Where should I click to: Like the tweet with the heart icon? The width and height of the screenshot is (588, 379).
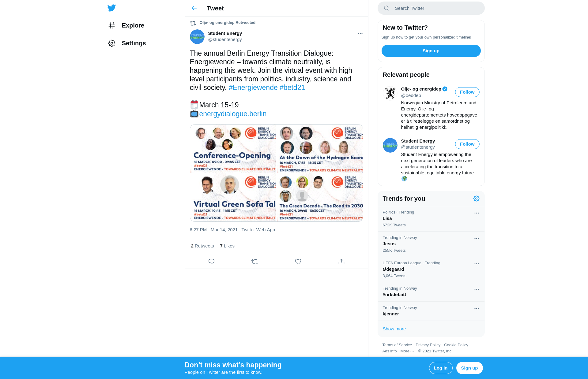pyautogui.click(x=298, y=262)
